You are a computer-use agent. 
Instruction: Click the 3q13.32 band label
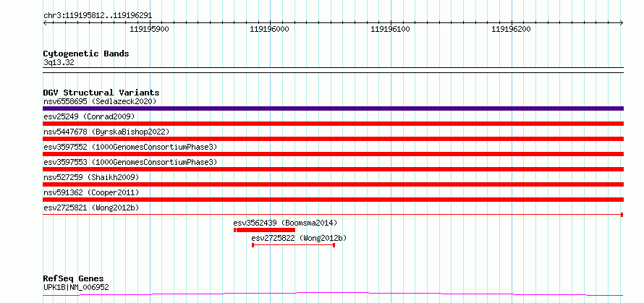pos(59,63)
